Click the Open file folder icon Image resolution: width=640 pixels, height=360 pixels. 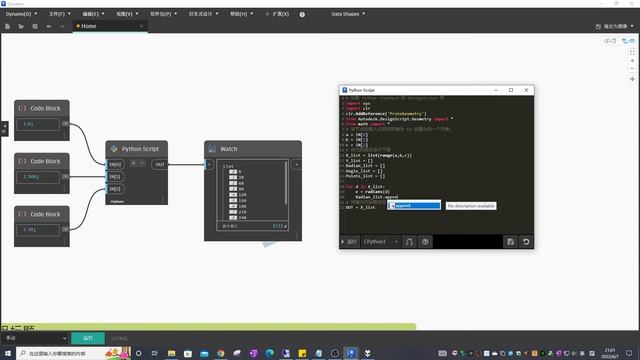21,26
